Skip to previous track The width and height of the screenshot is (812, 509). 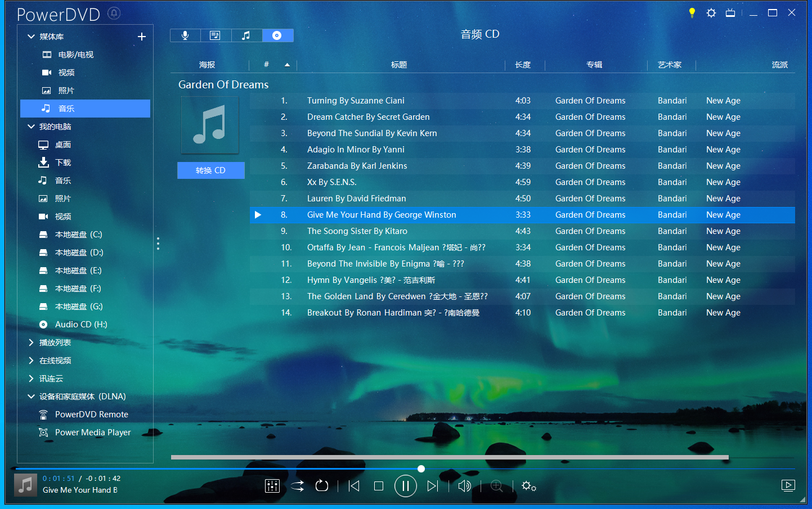(x=354, y=486)
